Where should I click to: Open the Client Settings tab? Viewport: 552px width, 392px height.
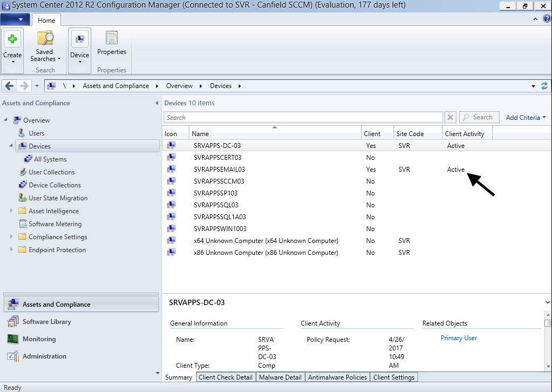pyautogui.click(x=394, y=377)
